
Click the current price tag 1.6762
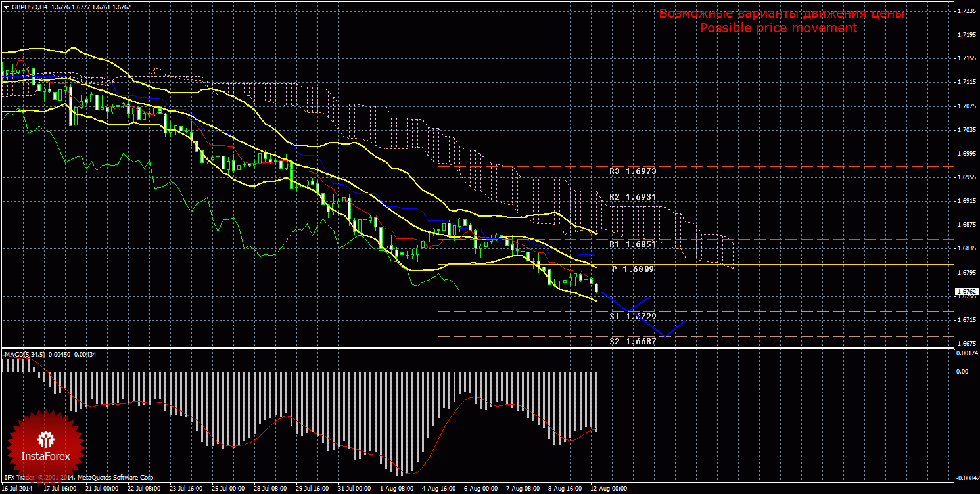[966, 291]
